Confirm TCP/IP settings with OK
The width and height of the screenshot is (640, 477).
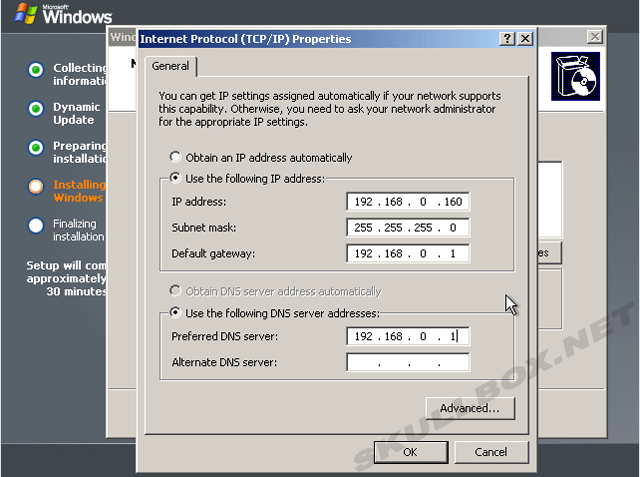[411, 452]
